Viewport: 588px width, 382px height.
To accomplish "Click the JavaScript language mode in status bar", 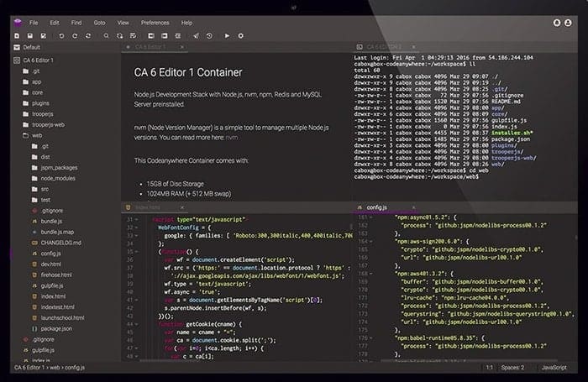I will 554,368.
